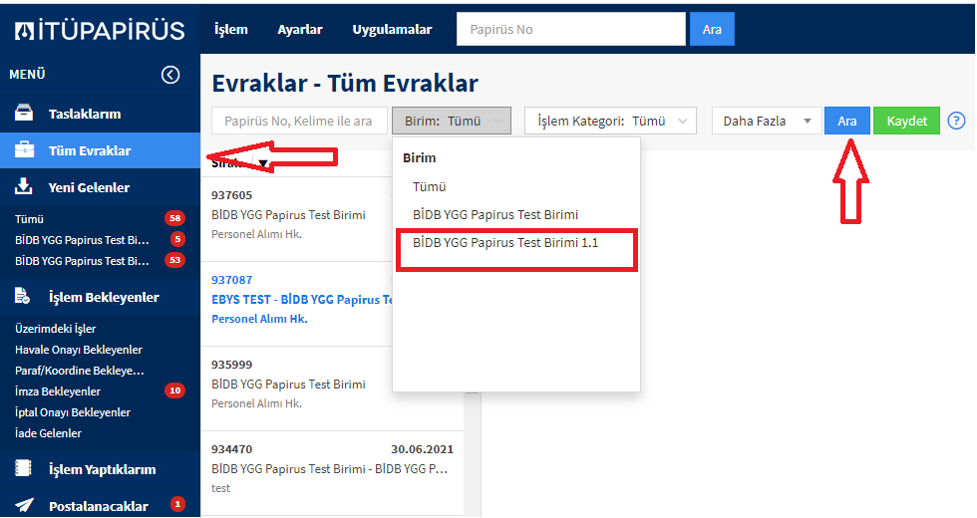Click Tümü under Yeni Gelenler
The height and width of the screenshot is (518, 977).
(x=29, y=219)
